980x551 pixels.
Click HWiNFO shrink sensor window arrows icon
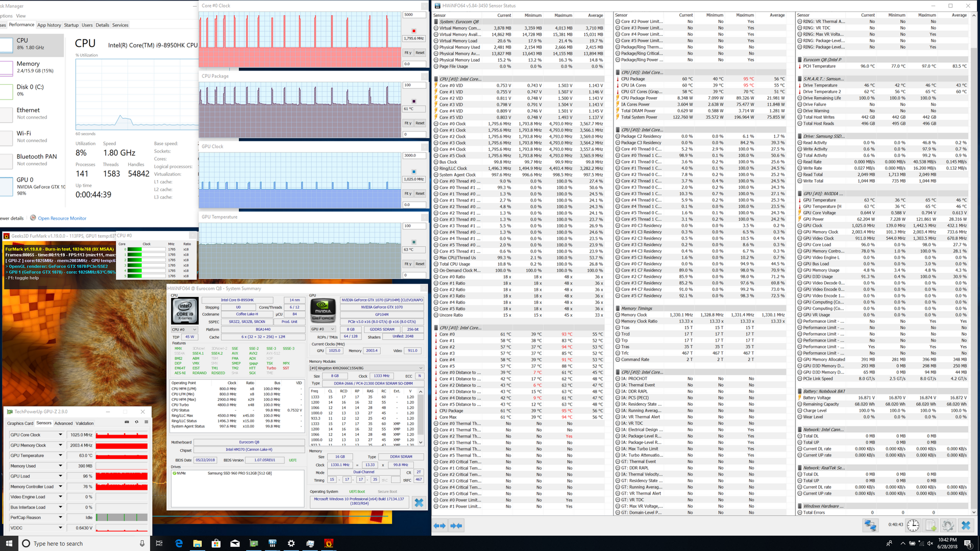click(x=456, y=525)
